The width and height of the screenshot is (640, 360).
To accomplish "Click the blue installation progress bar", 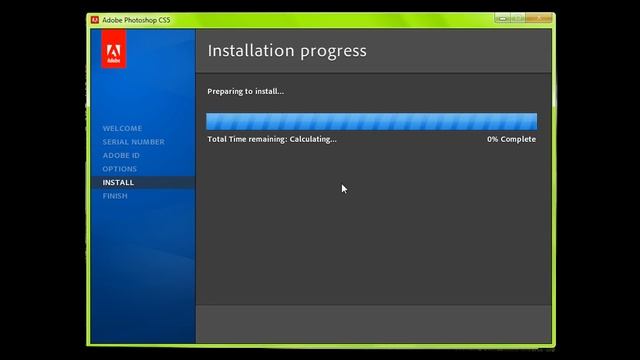I will (371, 121).
